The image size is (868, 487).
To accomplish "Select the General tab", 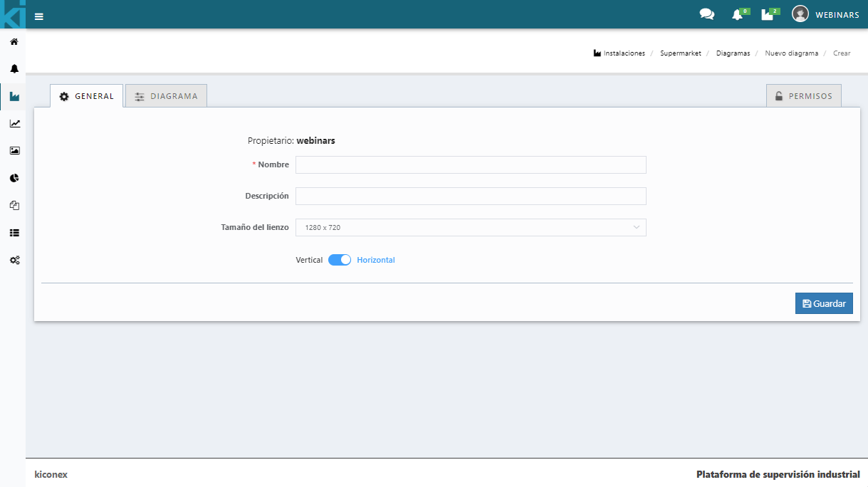I will click(x=86, y=96).
